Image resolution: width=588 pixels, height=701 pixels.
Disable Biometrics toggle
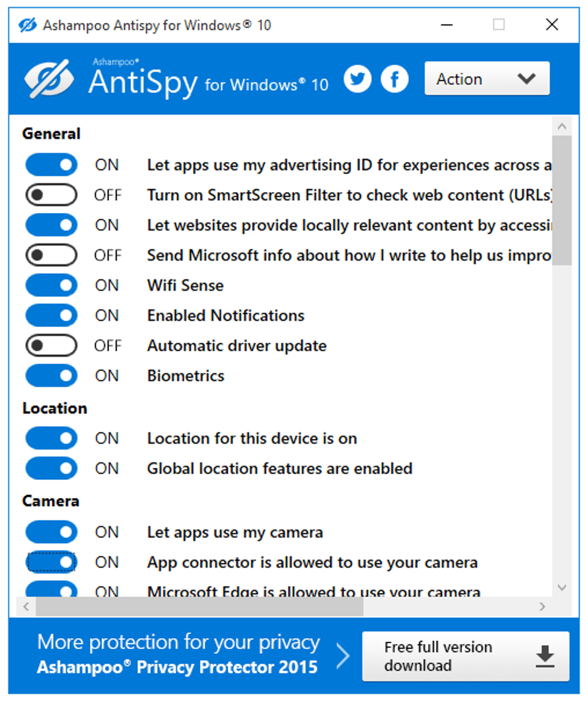(51, 376)
